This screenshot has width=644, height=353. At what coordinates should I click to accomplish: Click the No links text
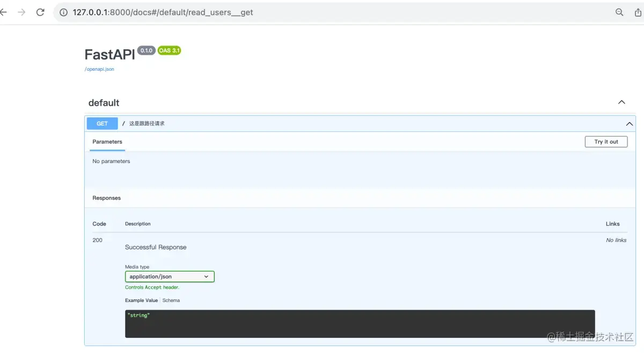[616, 240]
